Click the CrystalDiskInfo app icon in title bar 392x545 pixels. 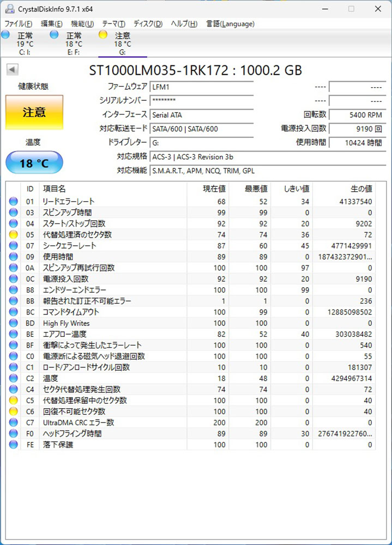pyautogui.click(x=9, y=9)
